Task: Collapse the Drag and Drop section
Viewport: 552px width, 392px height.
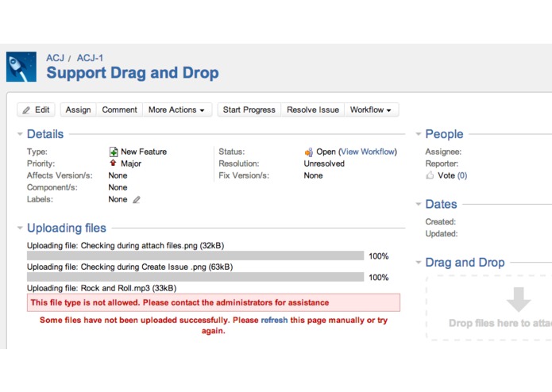Action: pos(419,263)
